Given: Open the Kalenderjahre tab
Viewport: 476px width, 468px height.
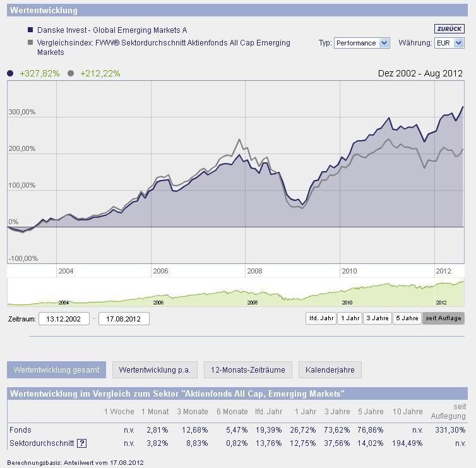Looking at the screenshot, I should tap(330, 370).
